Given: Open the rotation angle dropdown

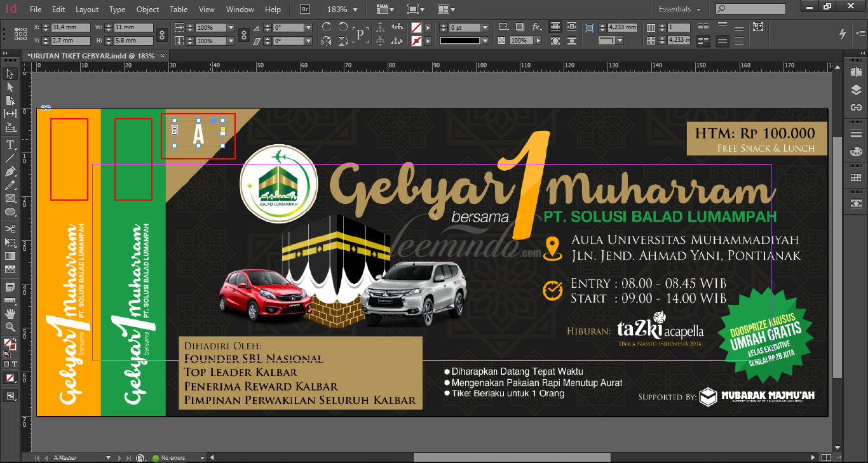Looking at the screenshot, I should coord(308,28).
